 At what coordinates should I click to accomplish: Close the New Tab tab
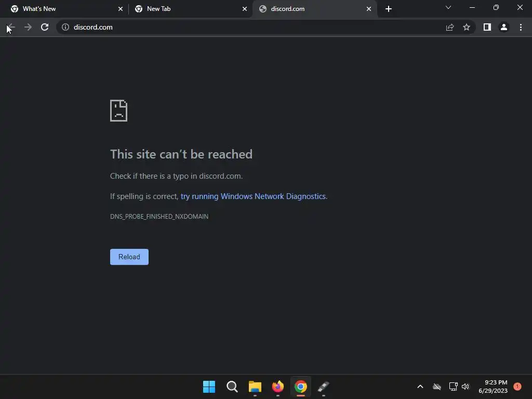point(245,9)
